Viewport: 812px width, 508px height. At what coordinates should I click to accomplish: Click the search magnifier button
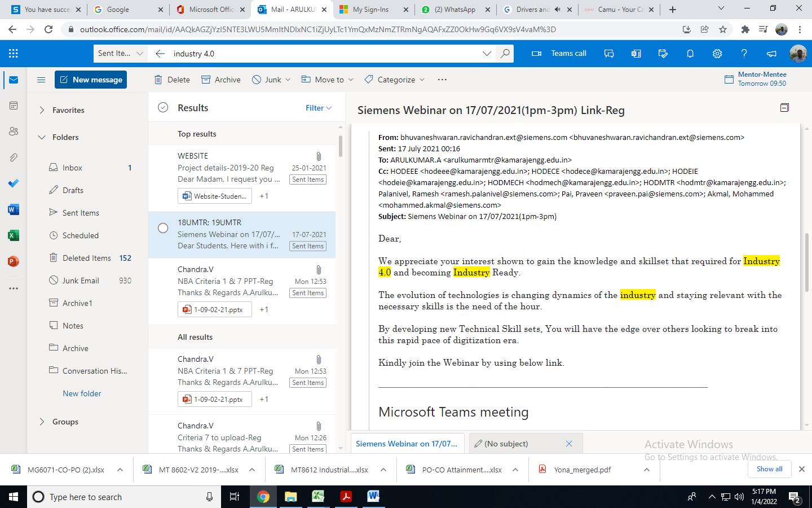[x=505, y=54]
